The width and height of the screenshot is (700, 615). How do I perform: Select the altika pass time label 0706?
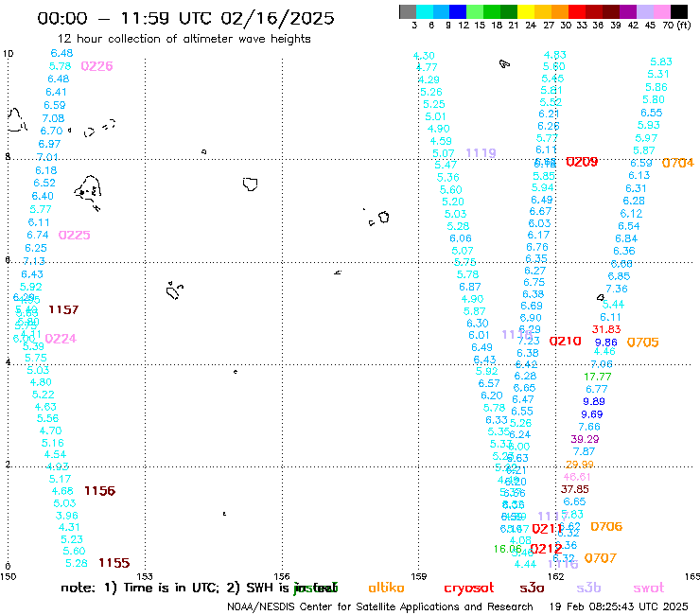click(606, 527)
